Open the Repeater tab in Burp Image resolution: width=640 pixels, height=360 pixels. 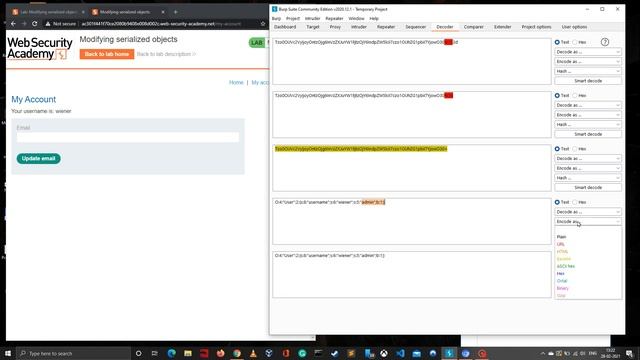(386, 27)
